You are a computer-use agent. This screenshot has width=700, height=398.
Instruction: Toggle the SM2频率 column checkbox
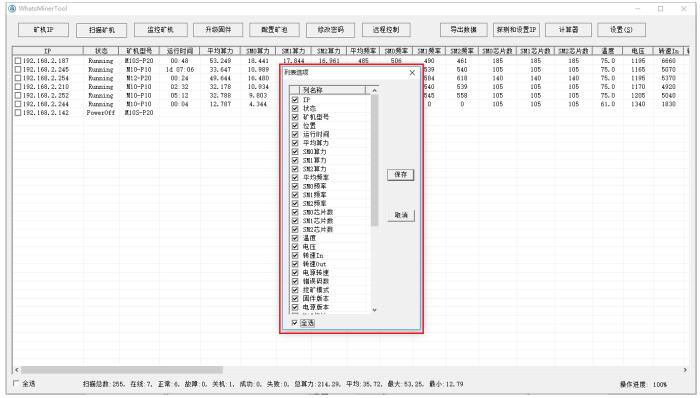[295, 203]
